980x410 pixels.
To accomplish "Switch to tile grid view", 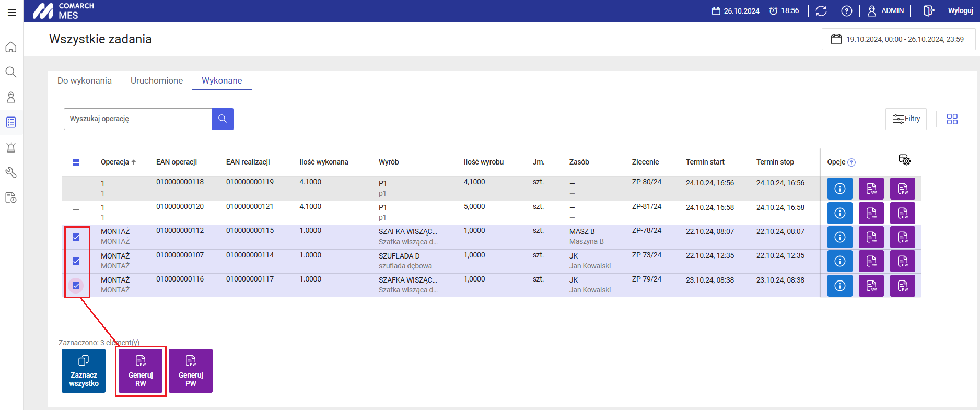I will tap(952, 119).
